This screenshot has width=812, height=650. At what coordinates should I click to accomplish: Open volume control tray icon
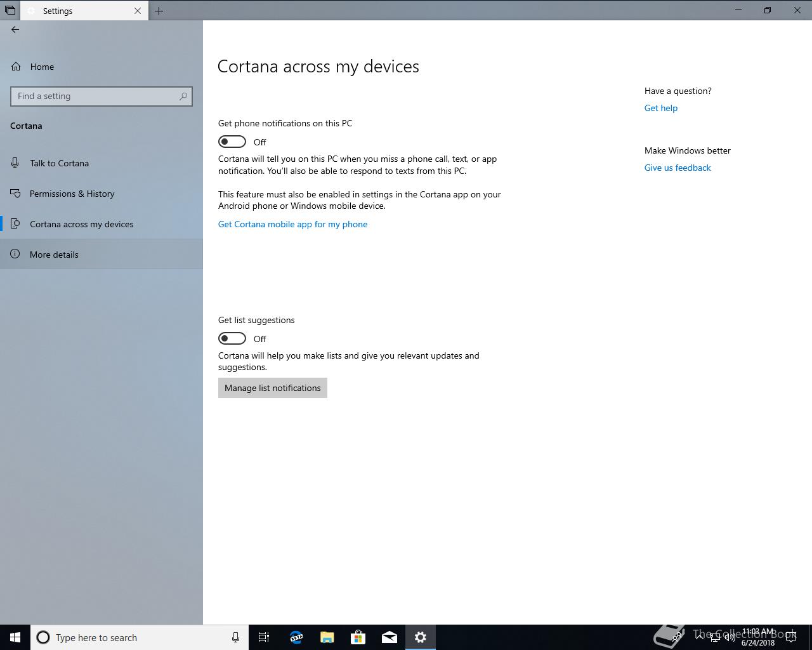tap(730, 637)
